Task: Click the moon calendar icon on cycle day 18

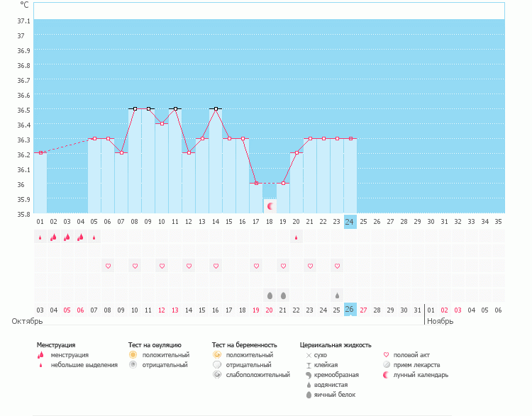Action: point(270,206)
